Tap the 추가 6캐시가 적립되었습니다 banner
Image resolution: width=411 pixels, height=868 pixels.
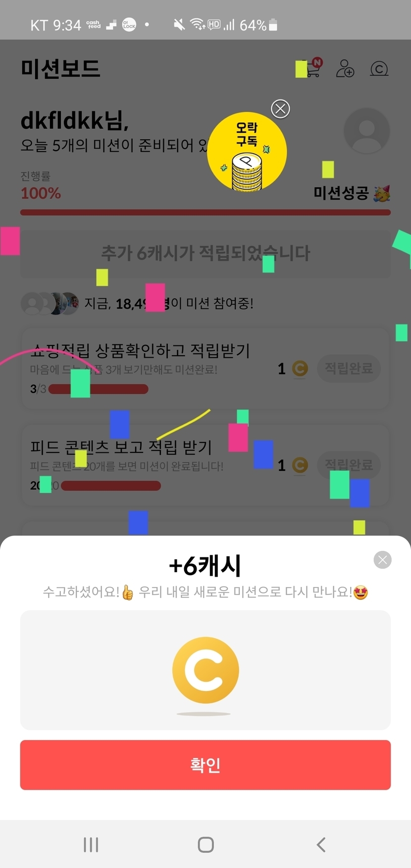coord(205,253)
